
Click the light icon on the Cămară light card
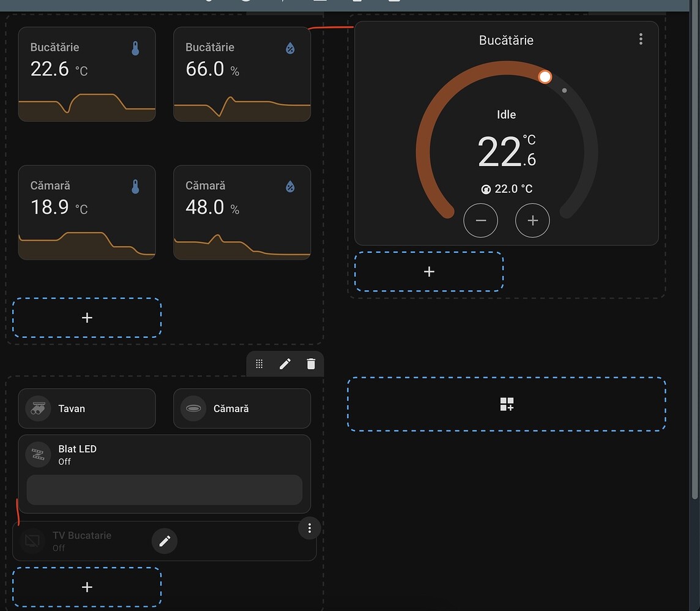tap(193, 408)
